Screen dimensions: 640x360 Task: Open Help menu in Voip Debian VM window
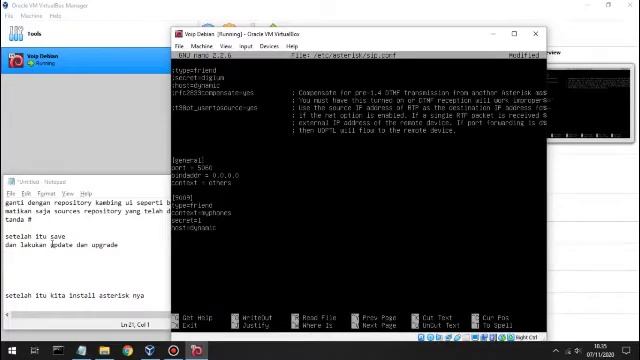pyautogui.click(x=292, y=46)
